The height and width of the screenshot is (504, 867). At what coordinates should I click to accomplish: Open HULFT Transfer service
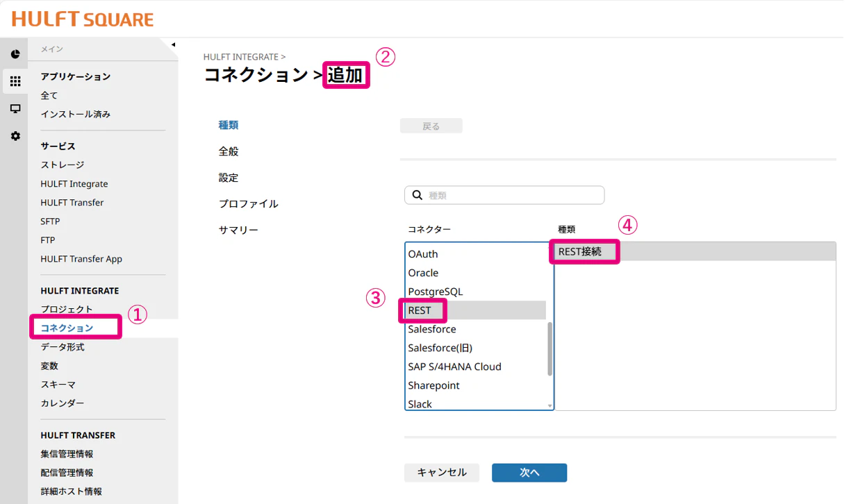click(72, 203)
